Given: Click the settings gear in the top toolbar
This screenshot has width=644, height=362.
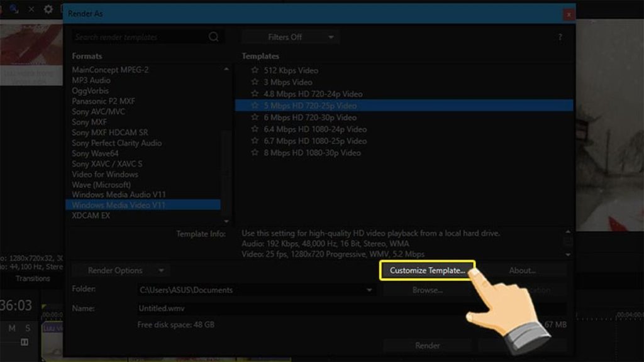Looking at the screenshot, I should pos(47,9).
